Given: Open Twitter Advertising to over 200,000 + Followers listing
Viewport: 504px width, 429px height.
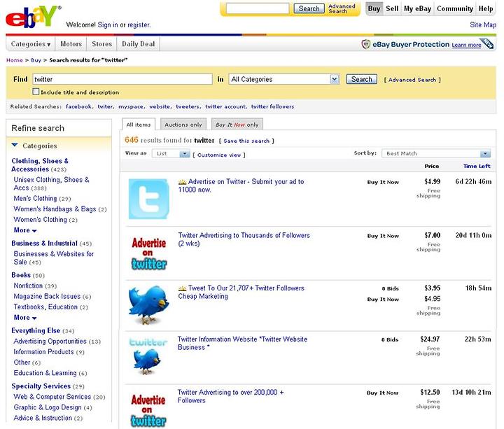Looking at the screenshot, I should click(x=230, y=396).
